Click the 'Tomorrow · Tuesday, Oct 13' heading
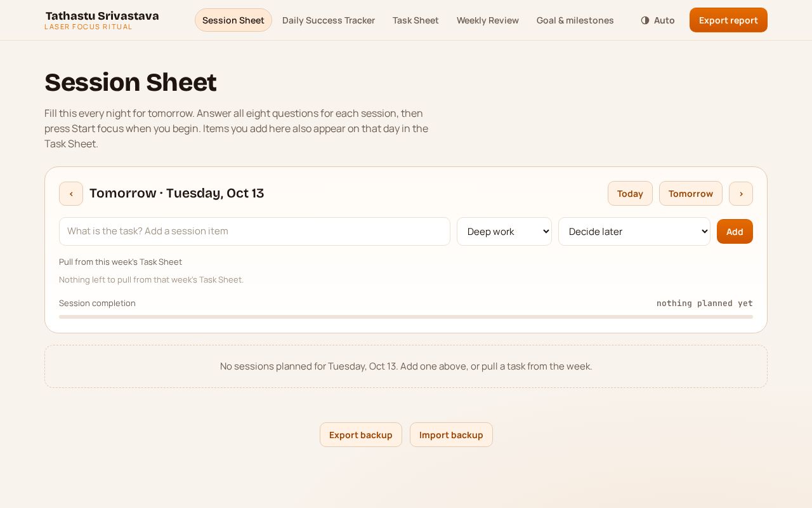This screenshot has height=508, width=812. (177, 193)
